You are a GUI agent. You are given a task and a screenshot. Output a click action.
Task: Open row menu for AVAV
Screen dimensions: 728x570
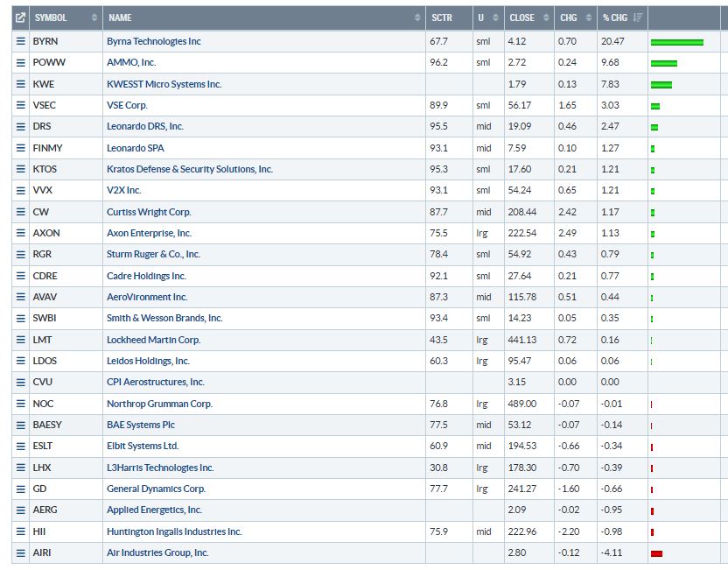tap(20, 297)
